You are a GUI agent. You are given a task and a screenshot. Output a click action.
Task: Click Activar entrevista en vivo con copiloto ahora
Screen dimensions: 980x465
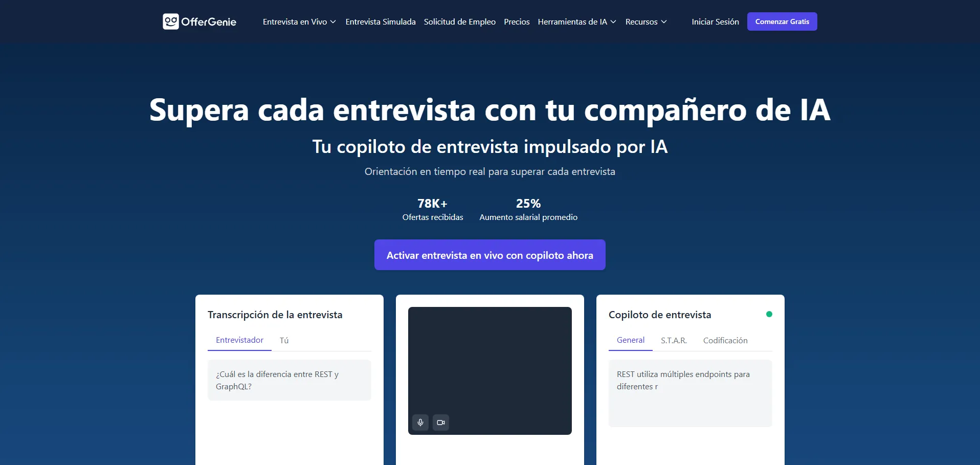pyautogui.click(x=489, y=255)
